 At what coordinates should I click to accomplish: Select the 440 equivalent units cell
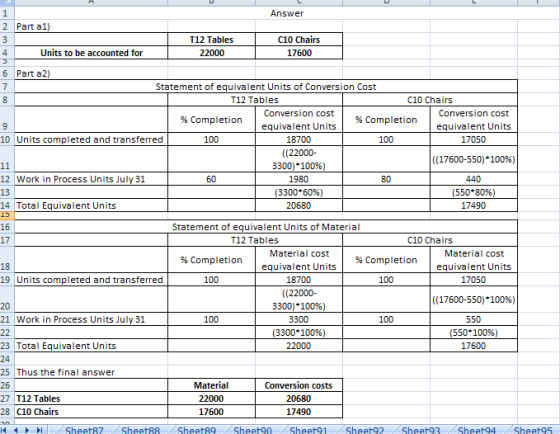(474, 179)
